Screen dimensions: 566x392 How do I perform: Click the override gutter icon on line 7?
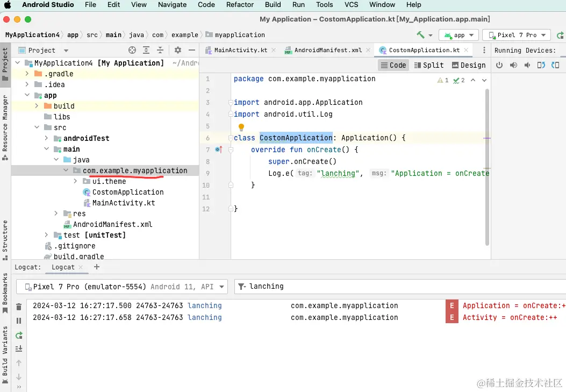pos(219,149)
